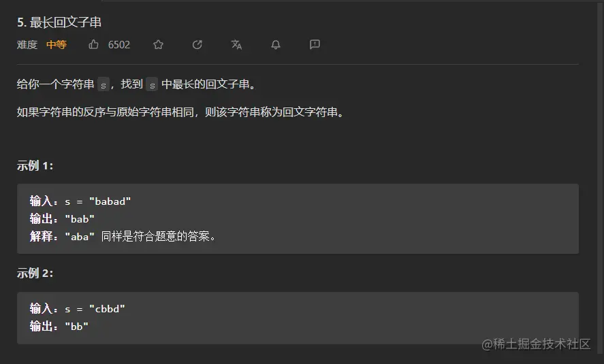
Task: Click the 中等 difficulty label
Action: (x=57, y=45)
